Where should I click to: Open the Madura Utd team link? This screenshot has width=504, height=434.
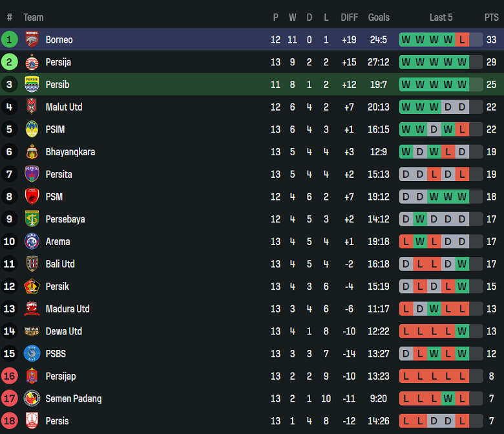[67, 309]
